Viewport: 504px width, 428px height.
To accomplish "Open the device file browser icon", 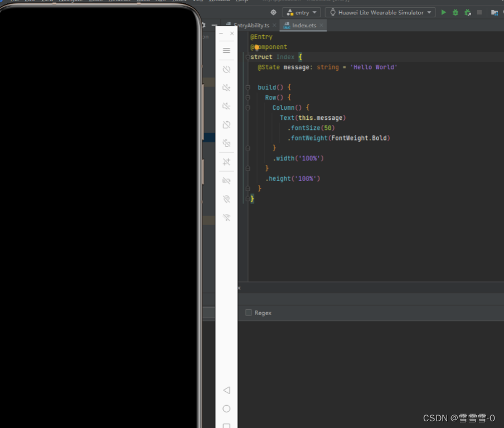I will pos(495,12).
